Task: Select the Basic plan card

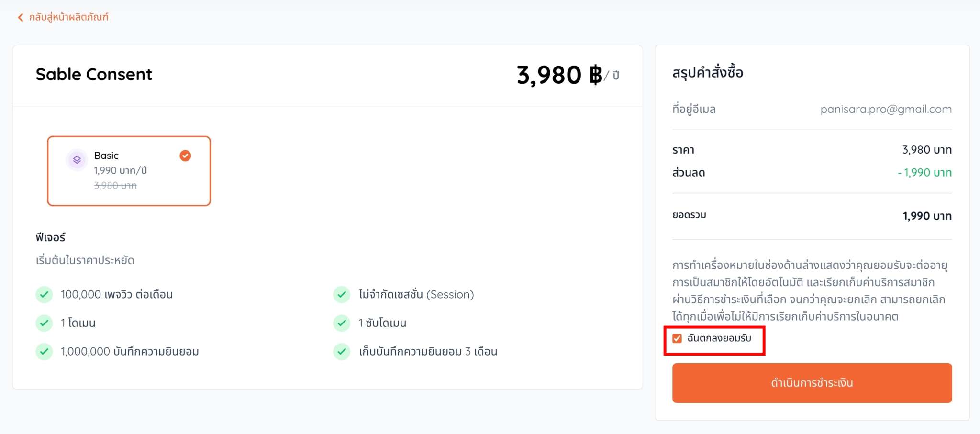Action: tap(129, 171)
